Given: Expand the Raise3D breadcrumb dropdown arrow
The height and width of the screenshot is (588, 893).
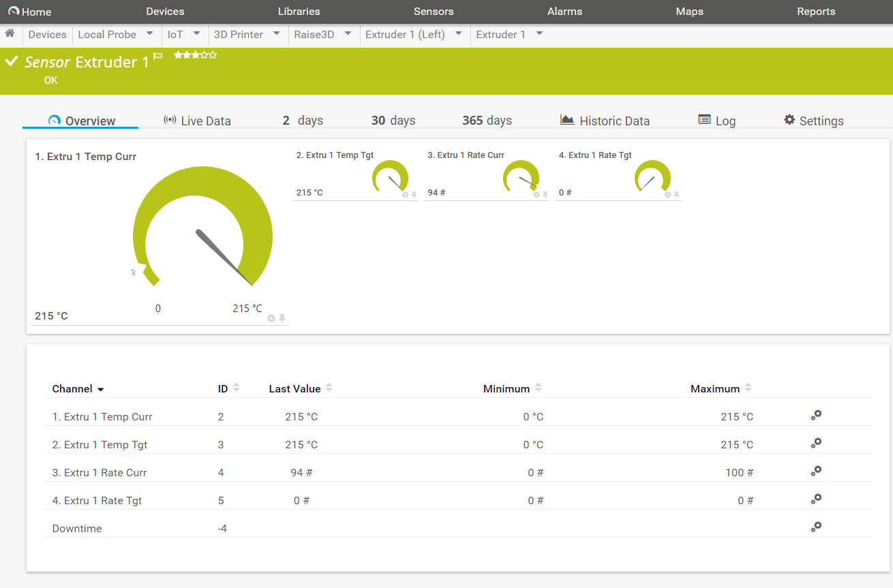Looking at the screenshot, I should click(x=348, y=33).
